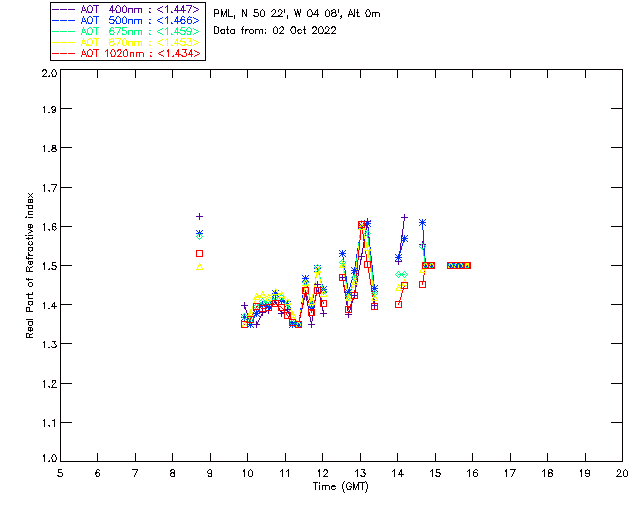
Task: Select the legend text 'AOT 1020nm'
Action: coord(112,53)
